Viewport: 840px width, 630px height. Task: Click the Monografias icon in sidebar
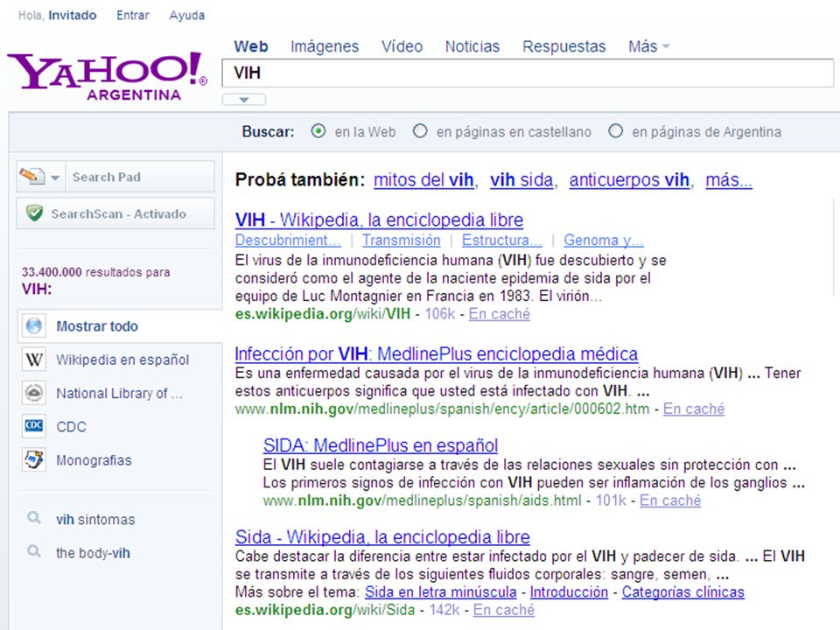(x=34, y=459)
